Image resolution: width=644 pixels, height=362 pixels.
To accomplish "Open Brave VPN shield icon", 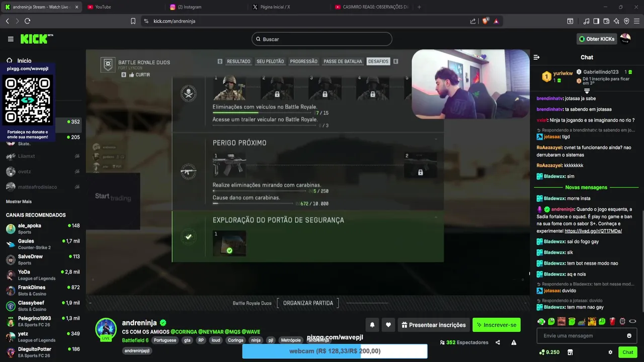I will (626, 21).
